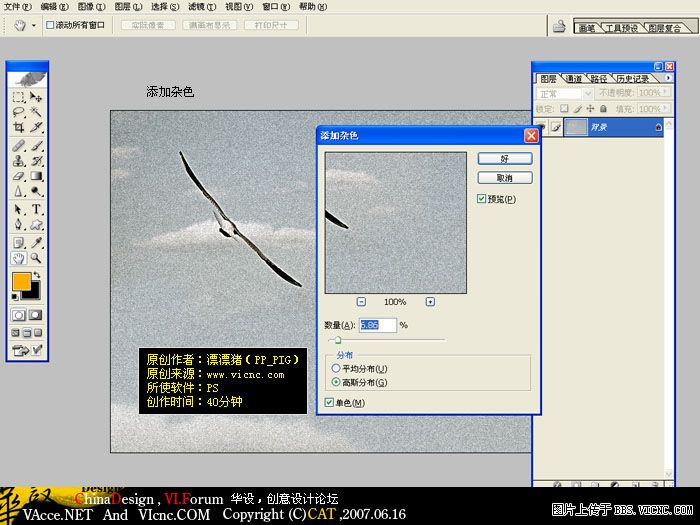
Task: Select the Background layer thumbnail
Action: pyautogui.click(x=575, y=127)
